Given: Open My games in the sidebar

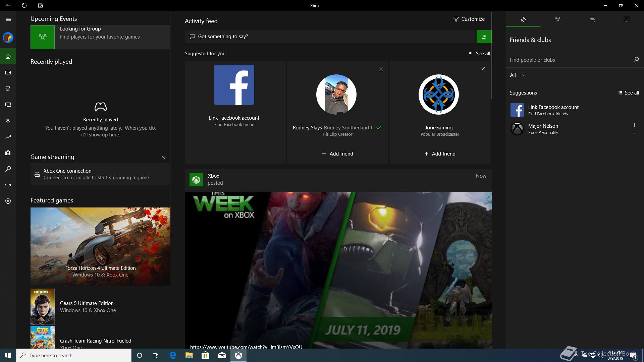Looking at the screenshot, I should coord(8,72).
